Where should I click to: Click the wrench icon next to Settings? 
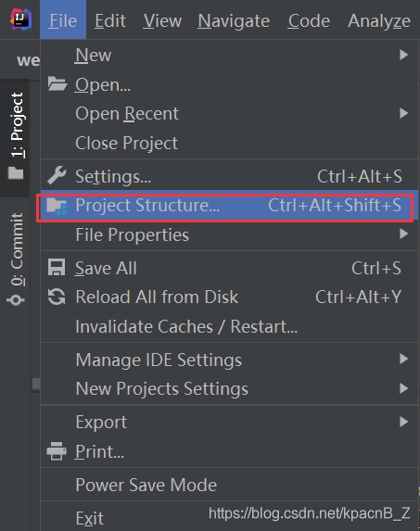coord(57,175)
